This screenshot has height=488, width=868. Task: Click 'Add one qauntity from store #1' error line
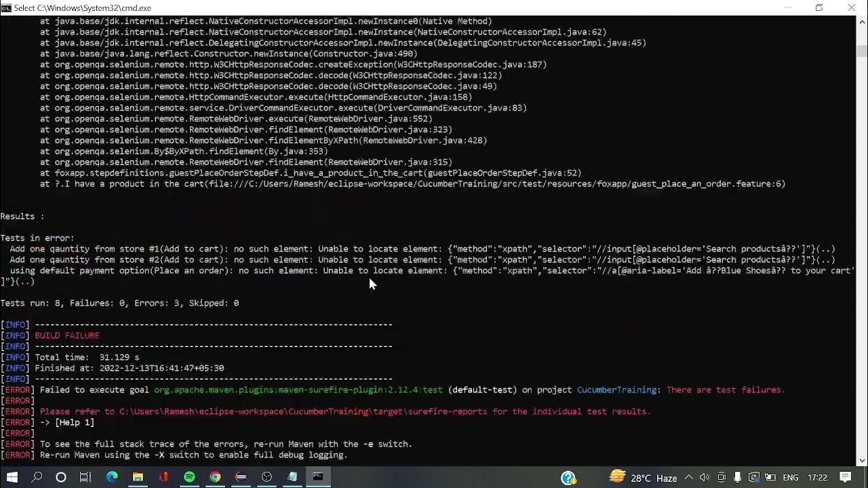click(422, 249)
